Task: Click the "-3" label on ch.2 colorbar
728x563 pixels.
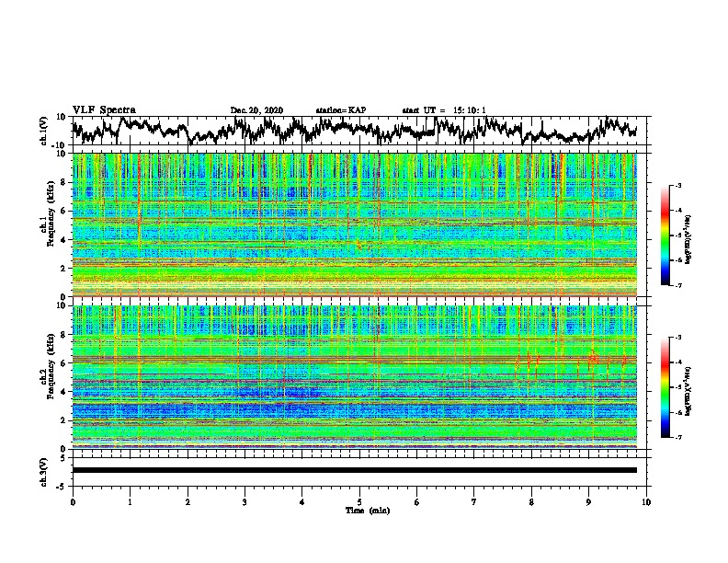Action: tap(677, 338)
